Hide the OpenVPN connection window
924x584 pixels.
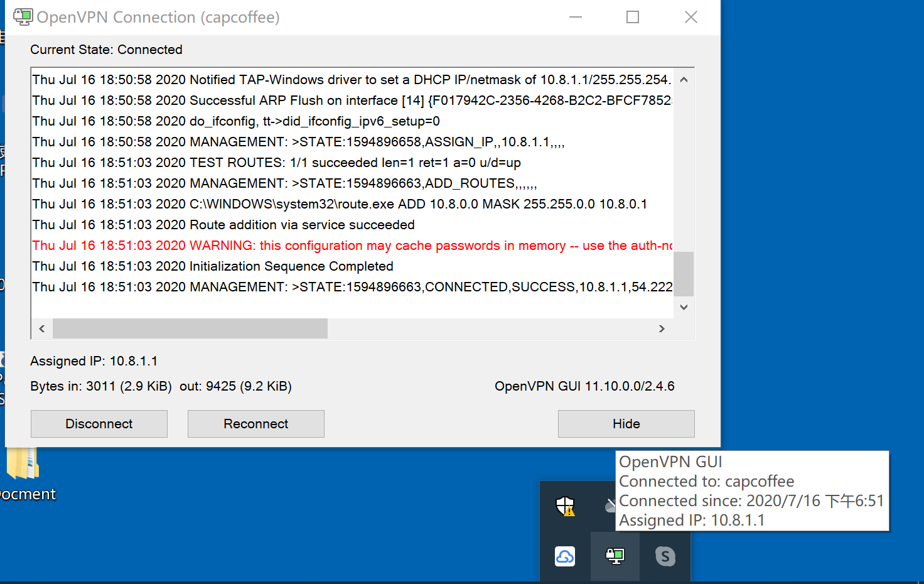626,424
